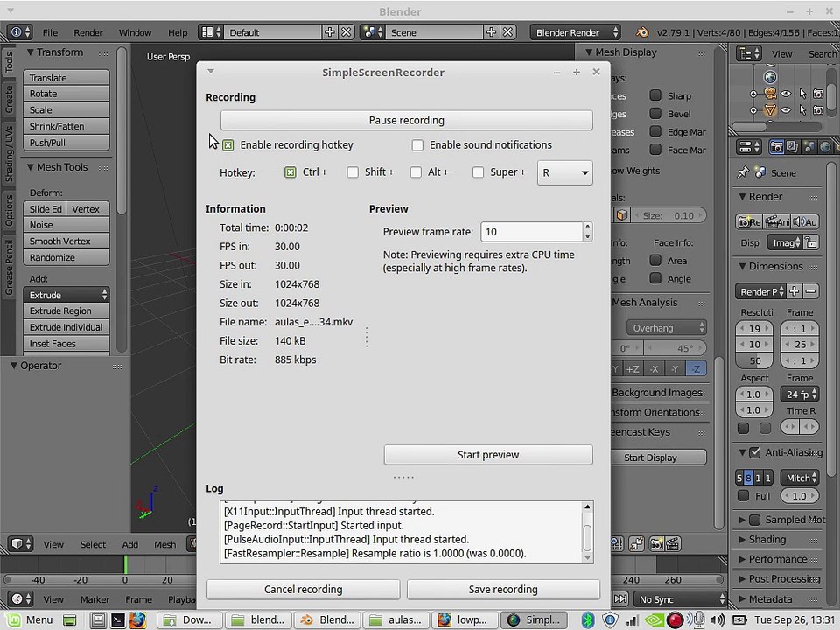
Task: Toggle the Anti-Aliasing checkbox
Action: pos(755,452)
